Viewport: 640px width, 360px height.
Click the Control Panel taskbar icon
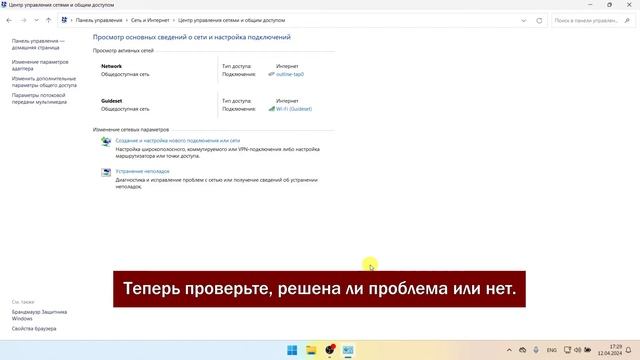(348, 350)
